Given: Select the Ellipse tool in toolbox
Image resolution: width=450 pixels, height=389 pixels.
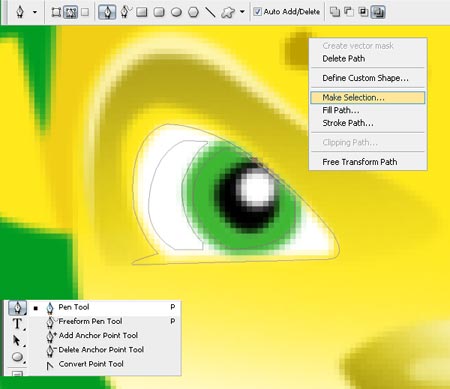Looking at the screenshot, I should (17, 357).
